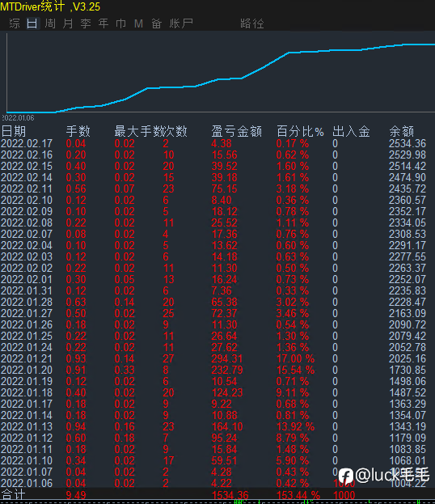Click the MTDriver统计 V3.25 title
Viewport: 435px width, 504px height.
pos(50,6)
